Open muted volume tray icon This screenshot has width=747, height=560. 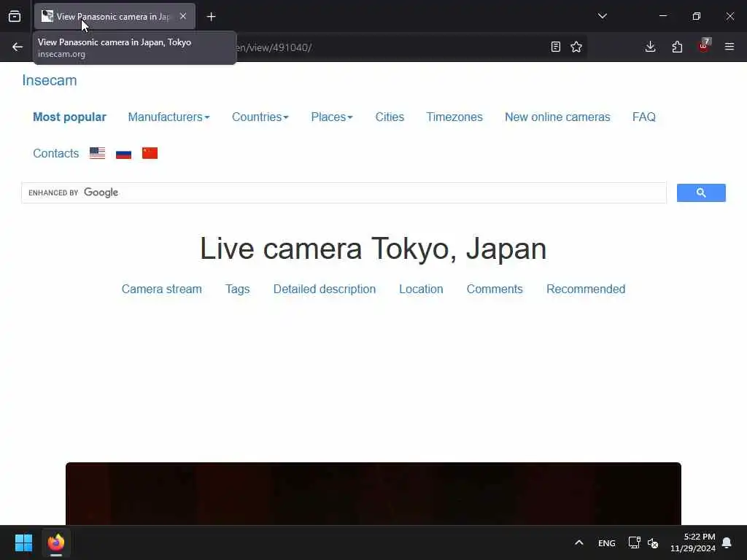653,542
